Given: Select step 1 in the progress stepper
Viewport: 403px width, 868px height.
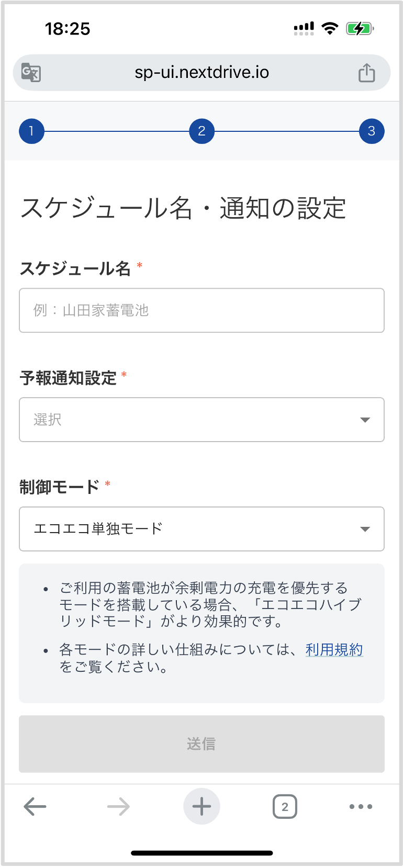Looking at the screenshot, I should (31, 131).
